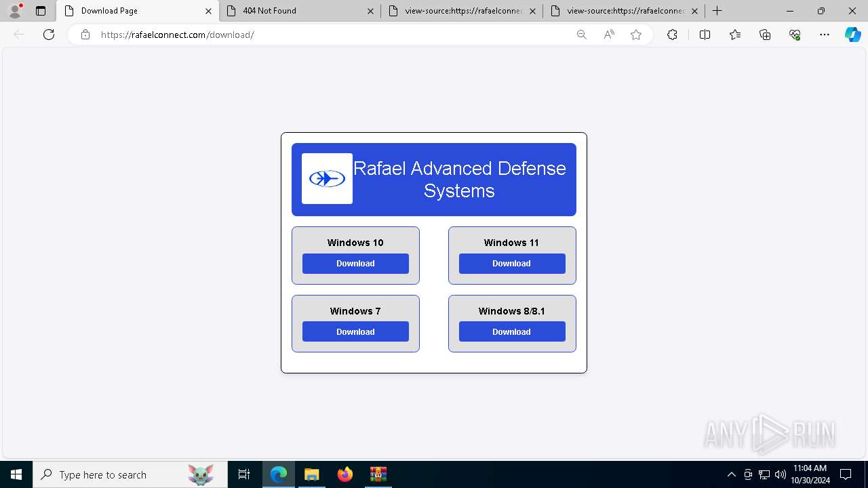Click the Rafael logo image
This screenshot has height=488, width=868.
coord(327,178)
